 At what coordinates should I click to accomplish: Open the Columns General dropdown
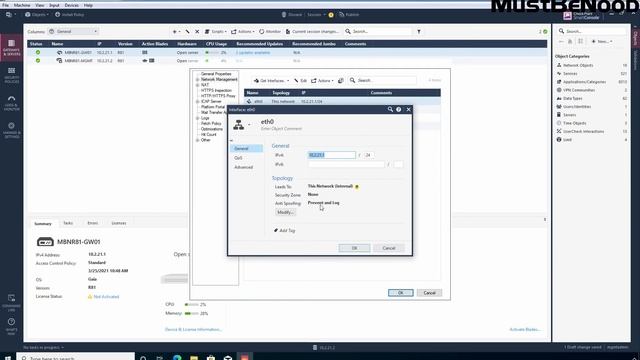click(x=73, y=31)
